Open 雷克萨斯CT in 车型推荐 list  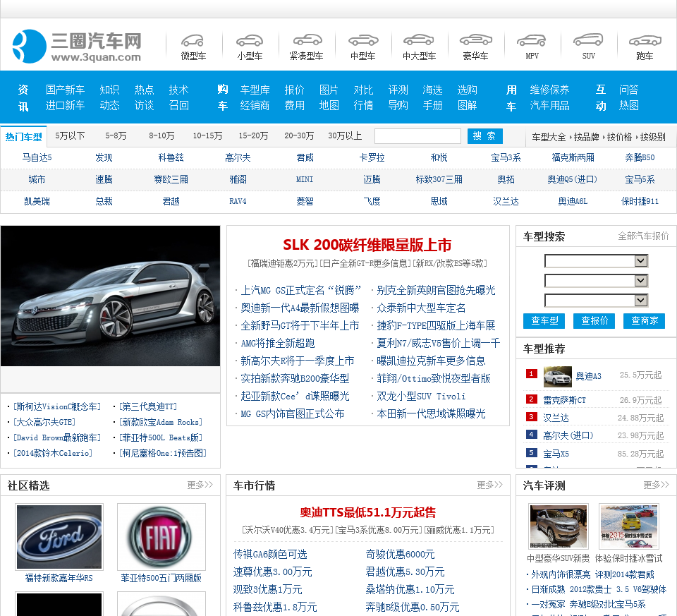pyautogui.click(x=564, y=400)
